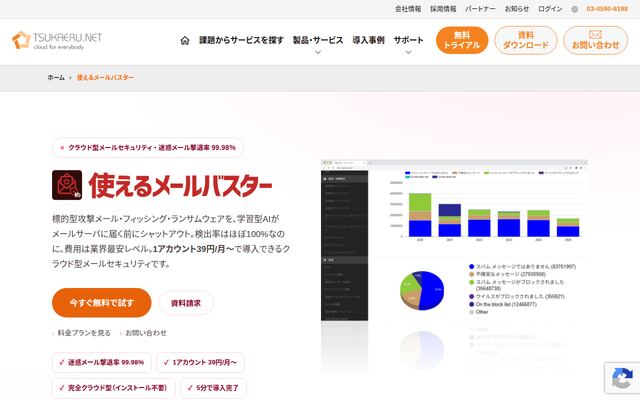The height and width of the screenshot is (400, 640).
Task: Open the サポート menu
Action: [x=408, y=40]
